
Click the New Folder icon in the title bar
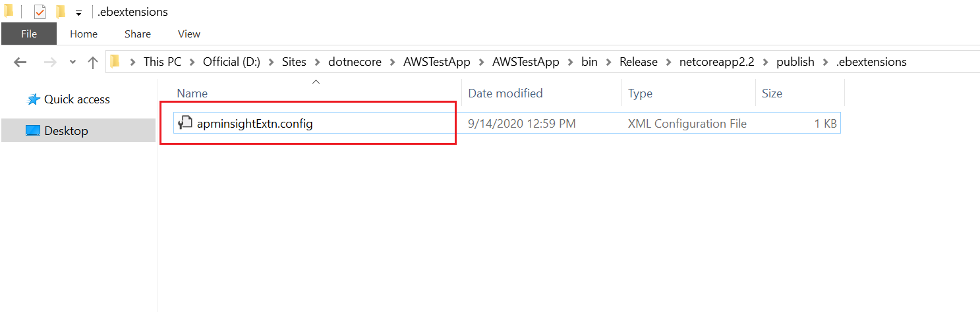61,12
